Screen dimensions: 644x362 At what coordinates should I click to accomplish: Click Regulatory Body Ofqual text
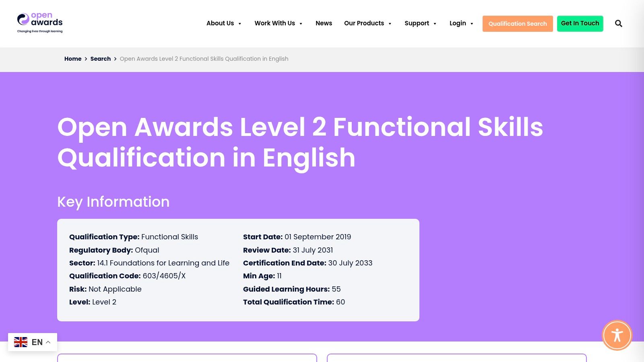tap(114, 250)
